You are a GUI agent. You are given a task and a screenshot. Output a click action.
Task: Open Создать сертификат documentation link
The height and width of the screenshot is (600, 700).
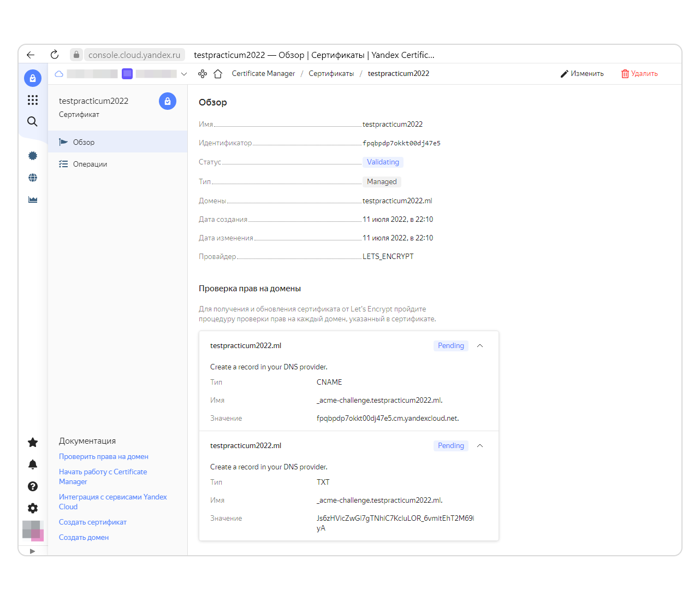(x=93, y=522)
